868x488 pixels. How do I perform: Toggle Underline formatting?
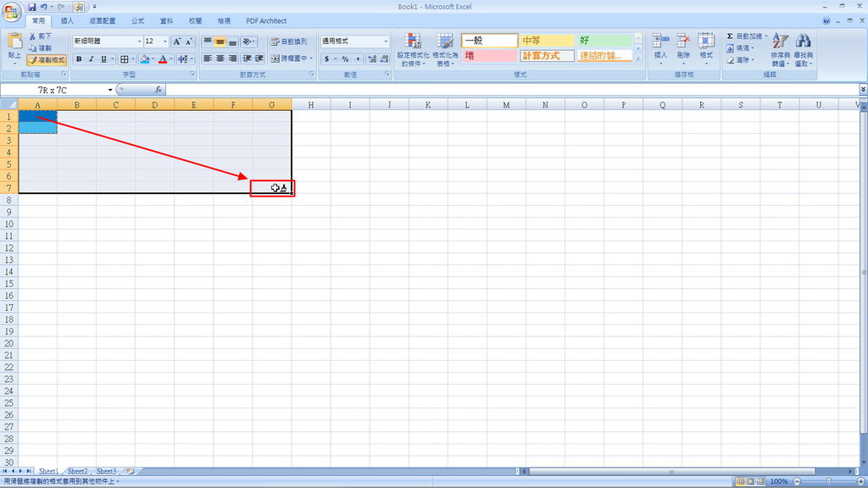click(103, 59)
